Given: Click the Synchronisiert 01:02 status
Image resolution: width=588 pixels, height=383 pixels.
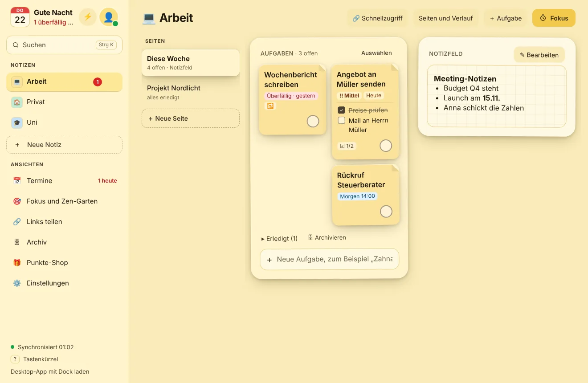Looking at the screenshot, I should pyautogui.click(x=42, y=347).
